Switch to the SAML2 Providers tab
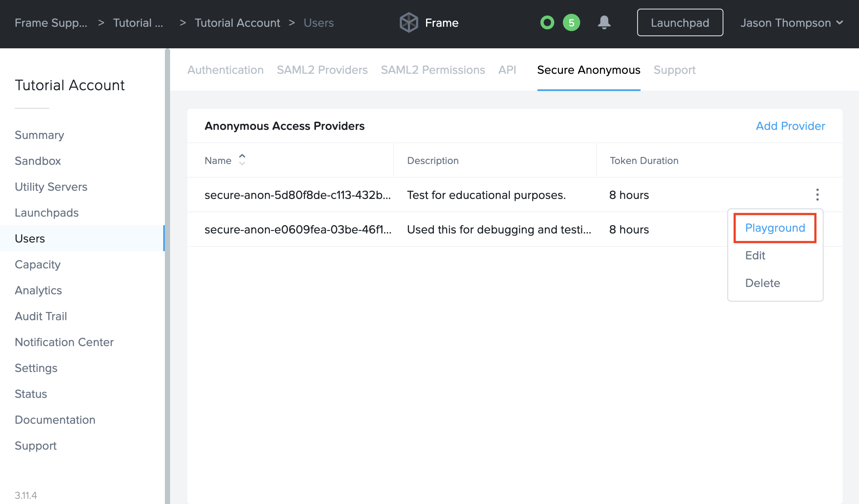 point(322,70)
